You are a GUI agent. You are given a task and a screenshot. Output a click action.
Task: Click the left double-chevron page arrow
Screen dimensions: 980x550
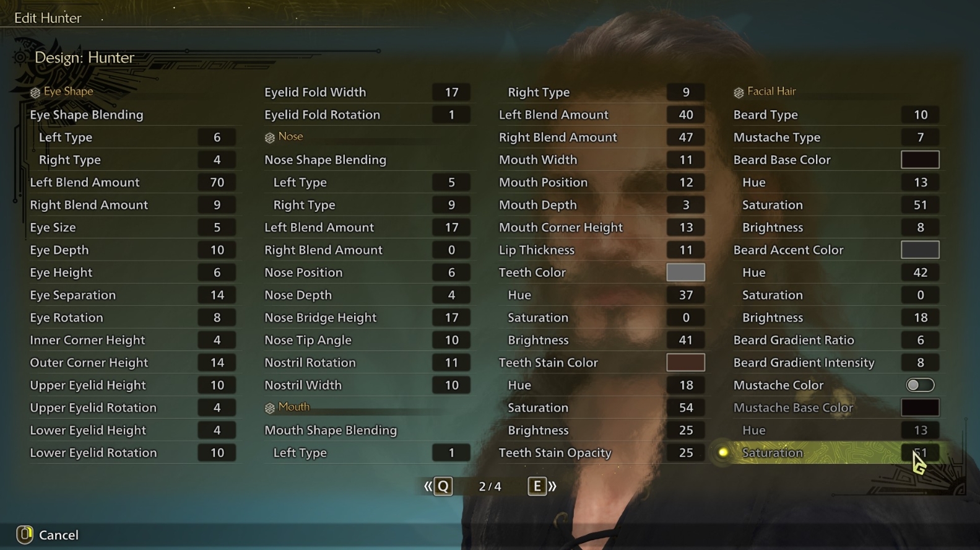click(x=428, y=486)
